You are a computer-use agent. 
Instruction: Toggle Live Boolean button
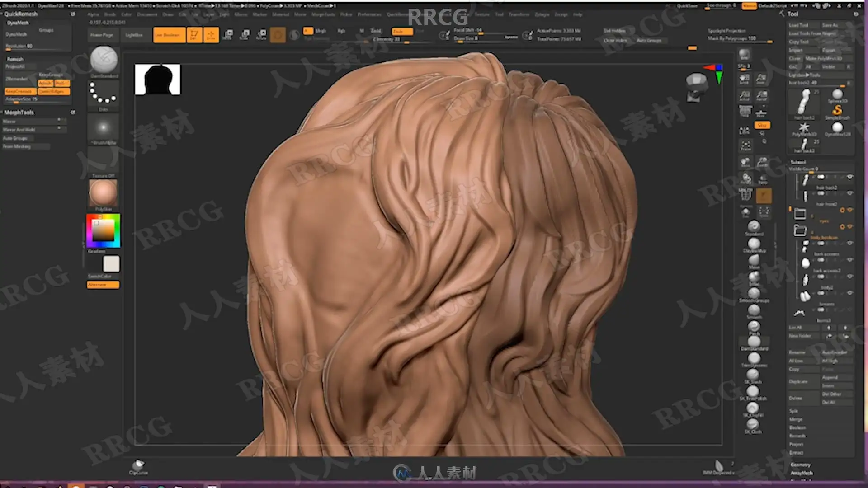[169, 35]
